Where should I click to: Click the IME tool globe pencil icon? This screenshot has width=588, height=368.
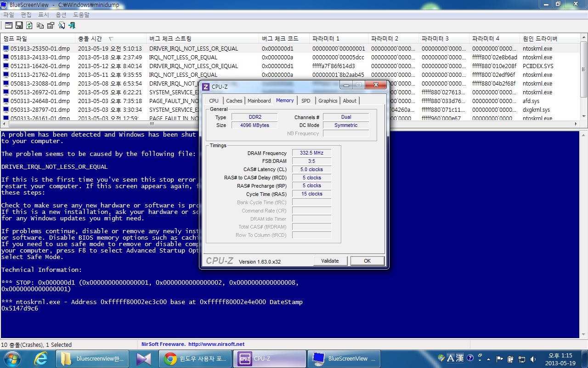coord(441,358)
